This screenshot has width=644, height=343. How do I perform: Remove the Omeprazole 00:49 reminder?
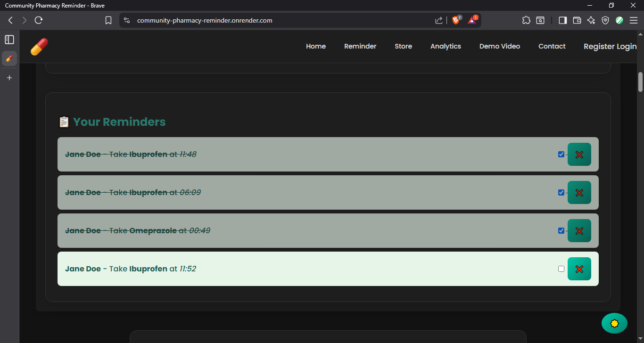[579, 231]
